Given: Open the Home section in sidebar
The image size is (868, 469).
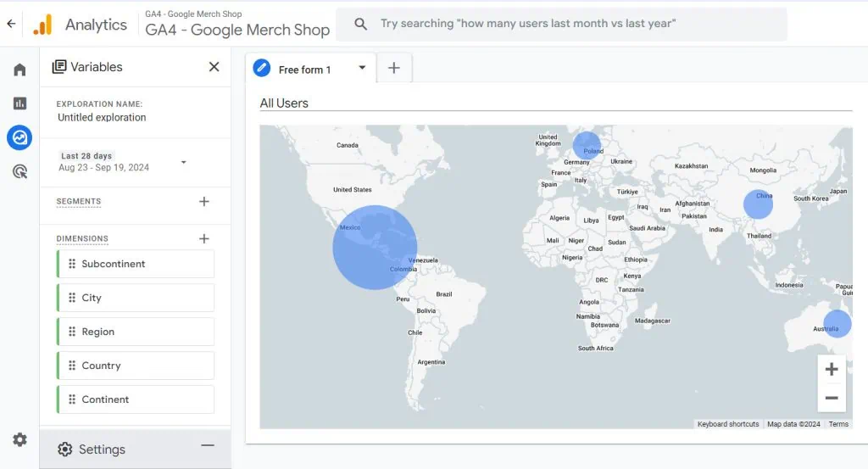Looking at the screenshot, I should (x=20, y=70).
